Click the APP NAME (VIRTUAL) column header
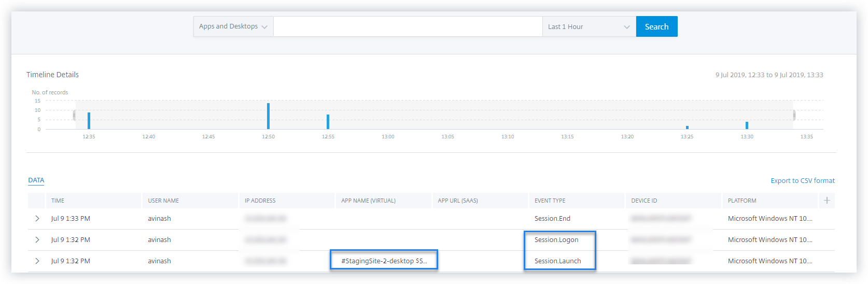This screenshot has width=868, height=284. (383, 201)
